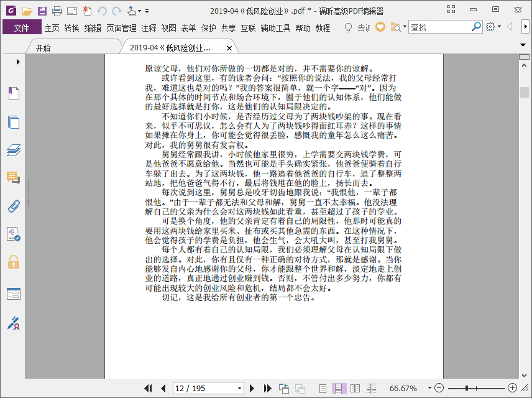Screen dimensions: 532x398
Task: Open the 保护 ribbon tab
Action: [x=208, y=28]
